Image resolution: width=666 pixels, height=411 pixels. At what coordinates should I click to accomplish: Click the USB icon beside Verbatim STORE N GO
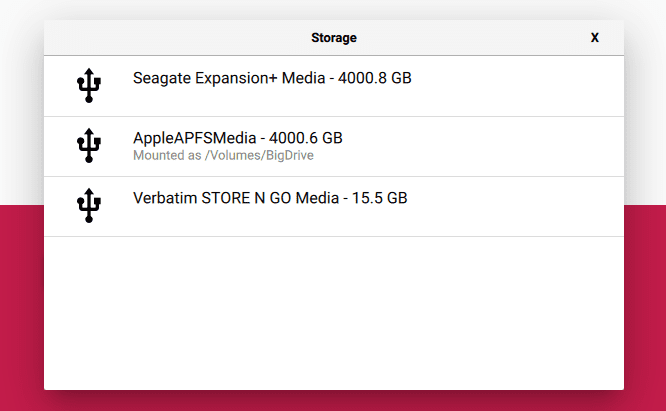[89, 205]
